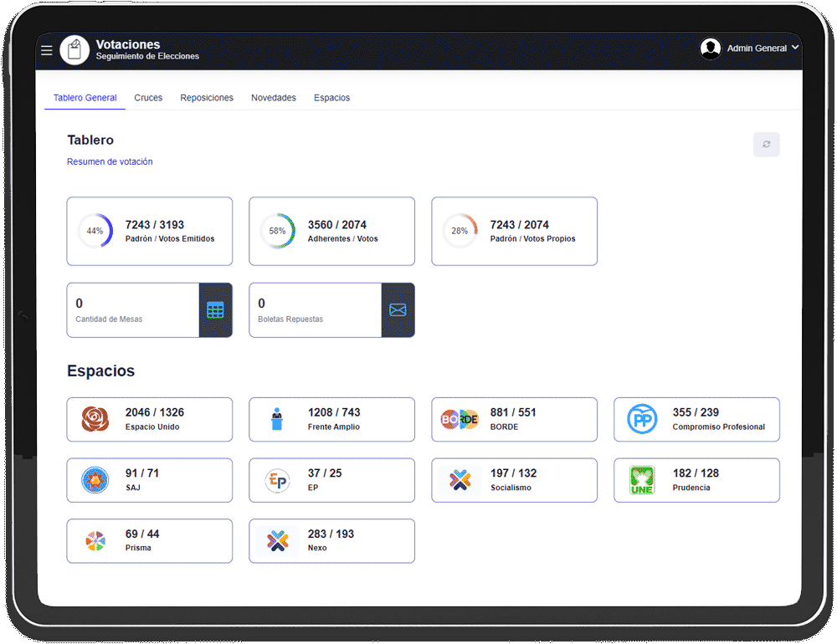Click the Espacio Unido rose logo
The image size is (837, 644).
click(95, 419)
